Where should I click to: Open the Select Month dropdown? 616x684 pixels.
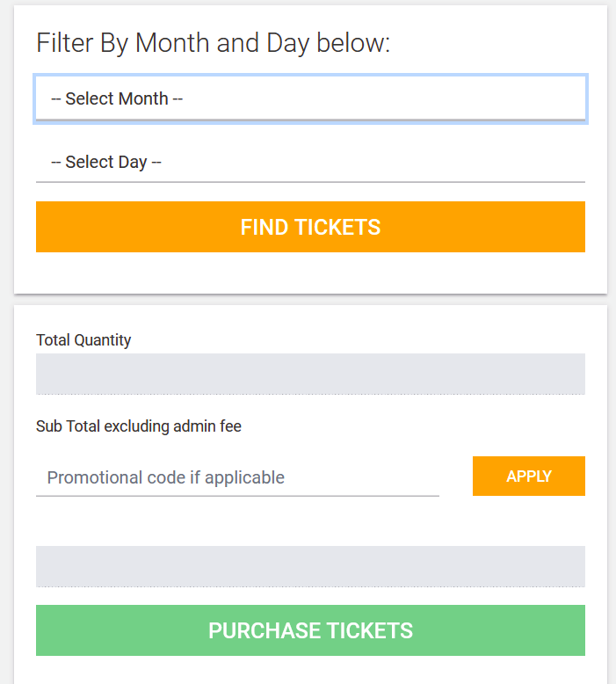(x=310, y=98)
